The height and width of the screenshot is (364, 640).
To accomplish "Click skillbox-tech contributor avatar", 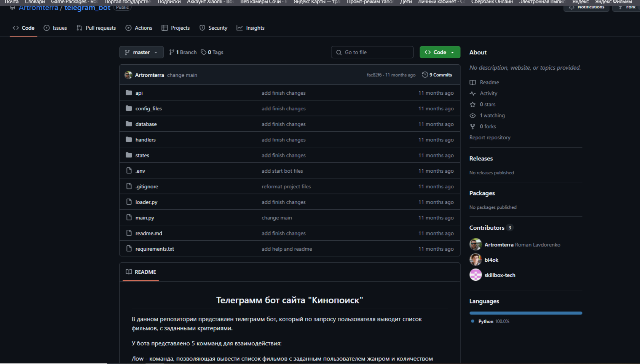I will pos(476,275).
